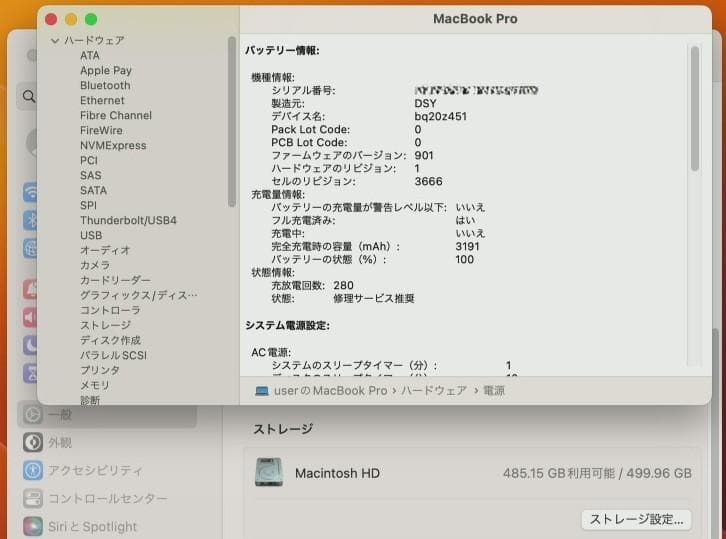This screenshot has height=539, width=726.
Task: Click the search magnifier in System Settings
Action: 29,96
